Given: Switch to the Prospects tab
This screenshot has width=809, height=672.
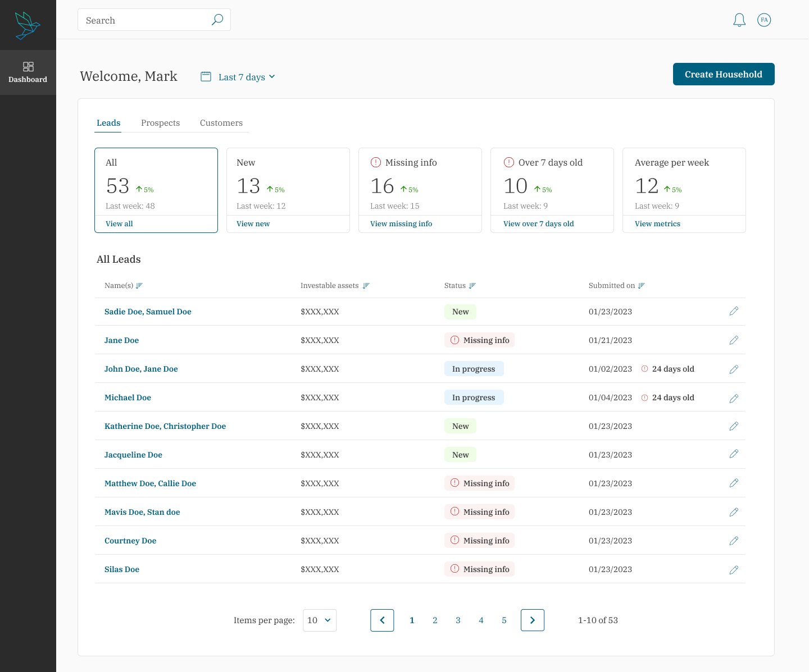Looking at the screenshot, I should pyautogui.click(x=161, y=123).
